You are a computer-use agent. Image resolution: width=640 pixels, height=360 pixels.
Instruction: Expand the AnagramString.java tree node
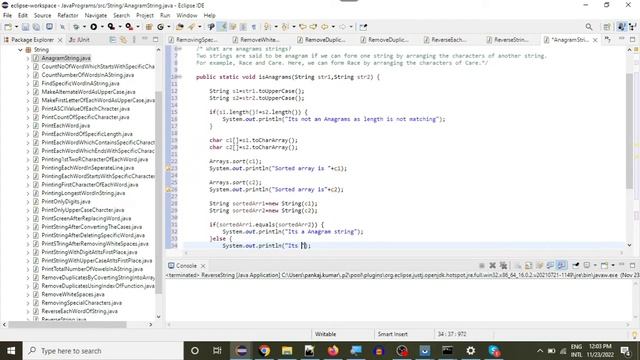(x=28, y=58)
